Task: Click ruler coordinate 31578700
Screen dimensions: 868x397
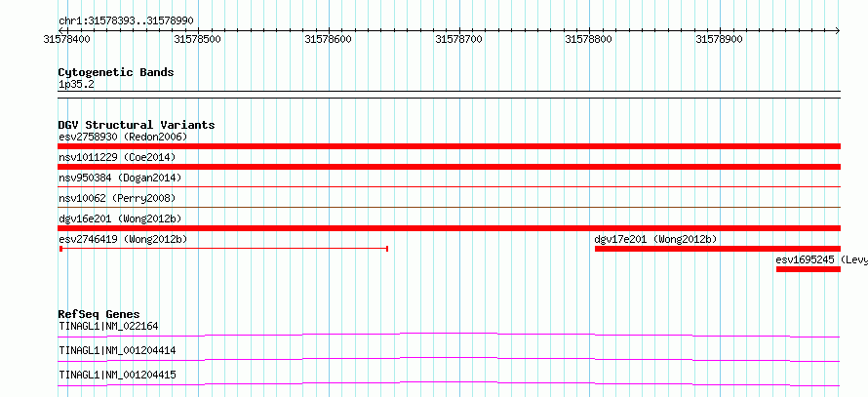Action: (x=459, y=39)
